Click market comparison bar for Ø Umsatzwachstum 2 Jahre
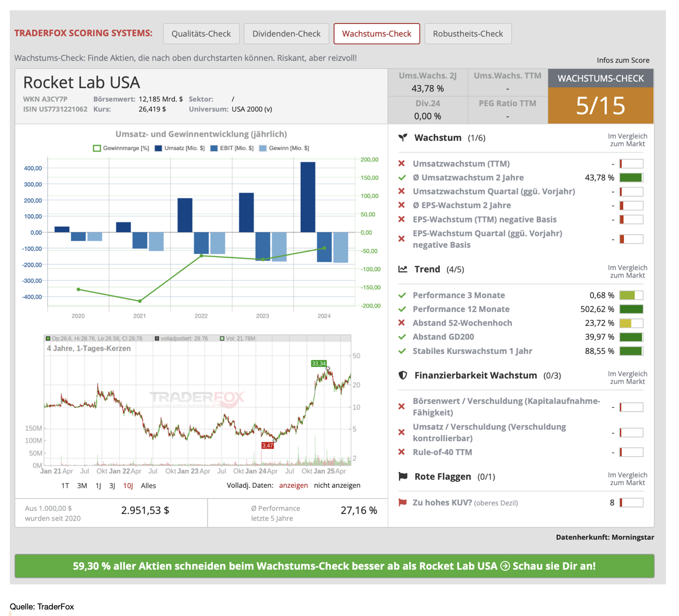 (631, 178)
